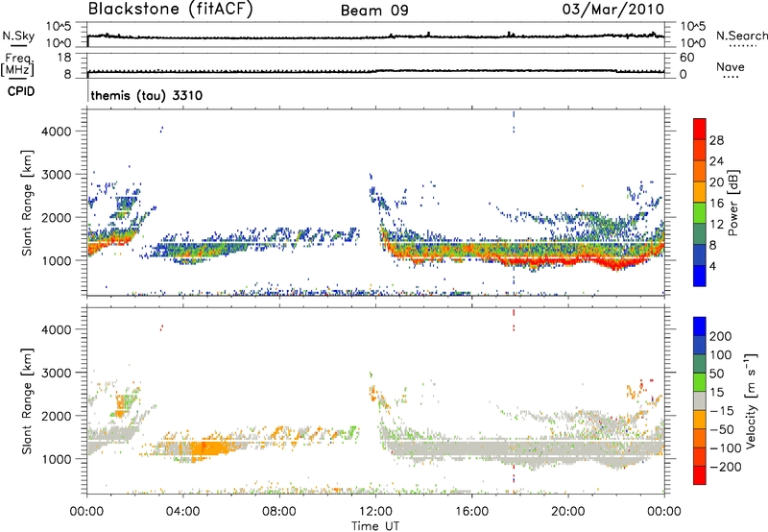Click the grey band of velocity colorbar
The image size is (768, 532).
[x=700, y=401]
